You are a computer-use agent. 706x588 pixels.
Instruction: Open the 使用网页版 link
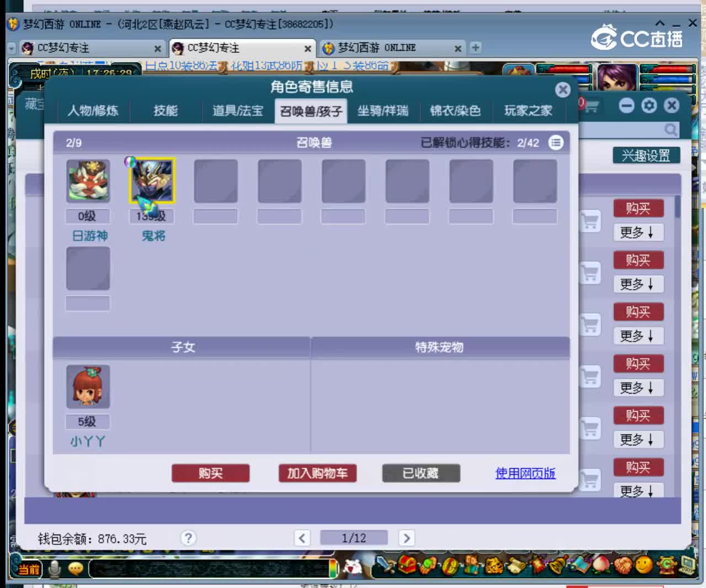tap(525, 473)
